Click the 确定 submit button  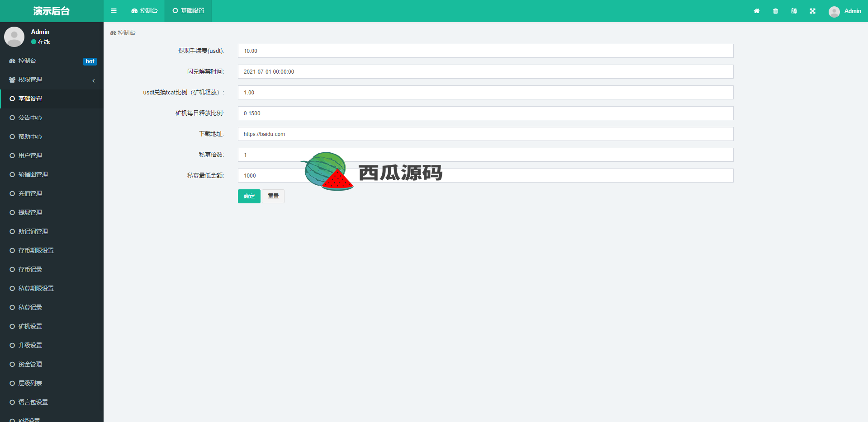coord(249,196)
